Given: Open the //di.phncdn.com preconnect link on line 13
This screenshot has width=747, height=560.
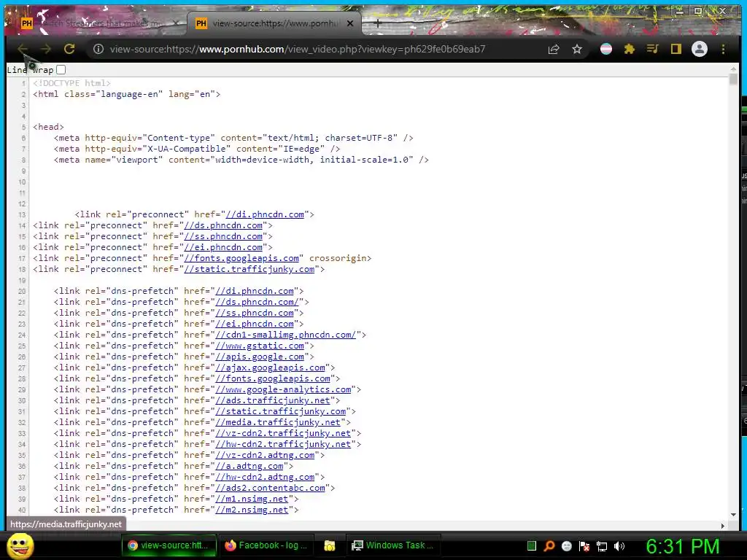Looking at the screenshot, I should [265, 214].
